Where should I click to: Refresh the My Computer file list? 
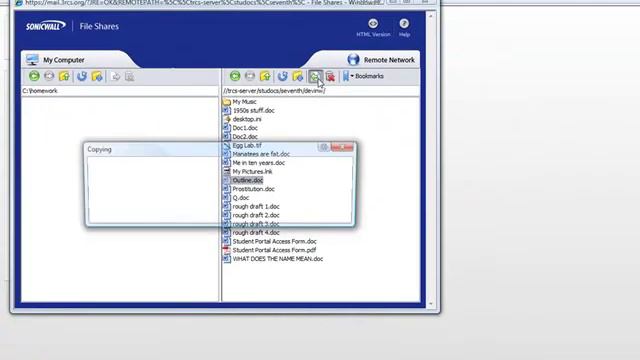click(82, 76)
